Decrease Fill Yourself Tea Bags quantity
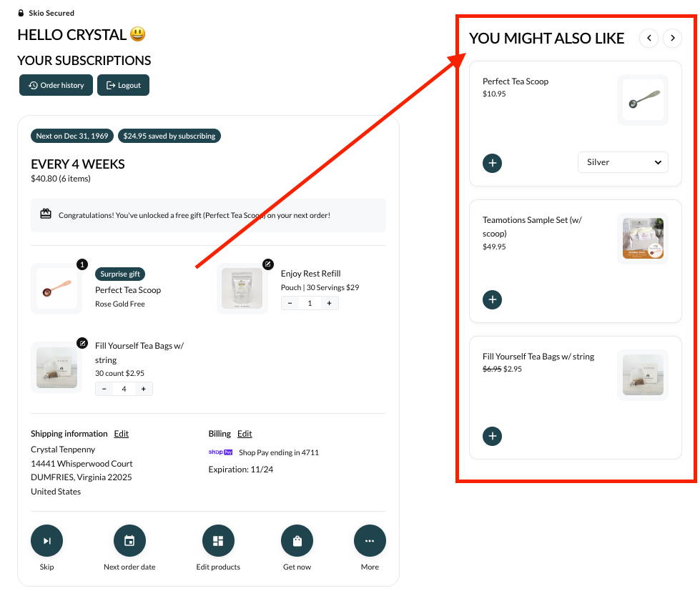The width and height of the screenshot is (700, 591). click(104, 389)
